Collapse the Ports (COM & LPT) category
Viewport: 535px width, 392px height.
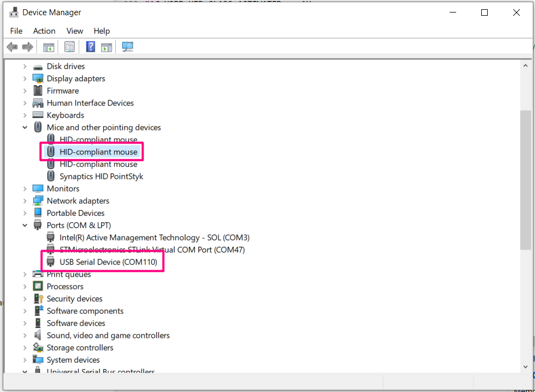pyautogui.click(x=24, y=225)
